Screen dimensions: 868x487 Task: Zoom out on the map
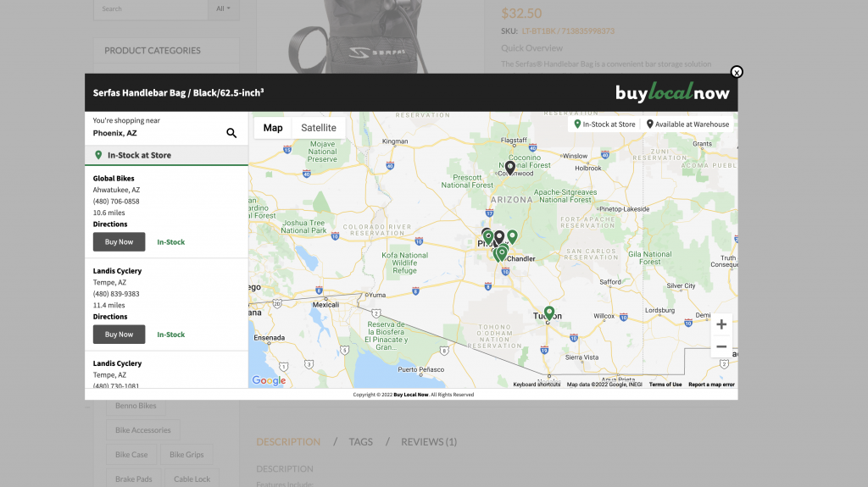tap(721, 347)
